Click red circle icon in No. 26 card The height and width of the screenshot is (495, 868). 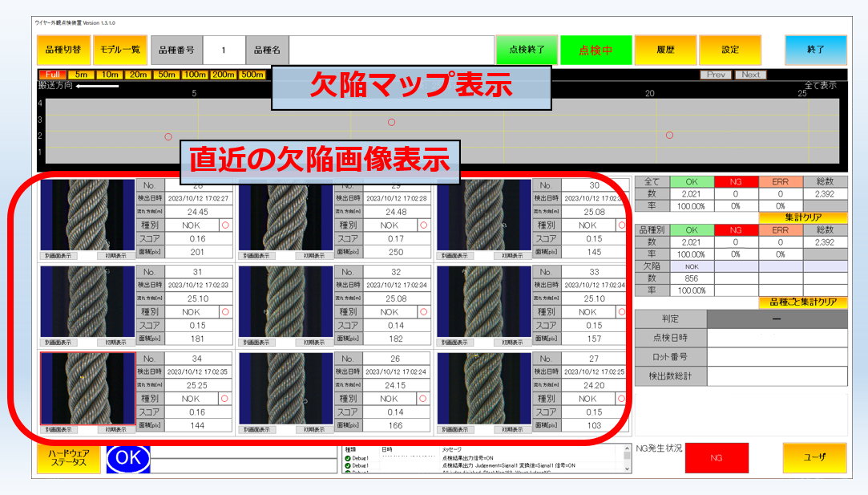423,399
